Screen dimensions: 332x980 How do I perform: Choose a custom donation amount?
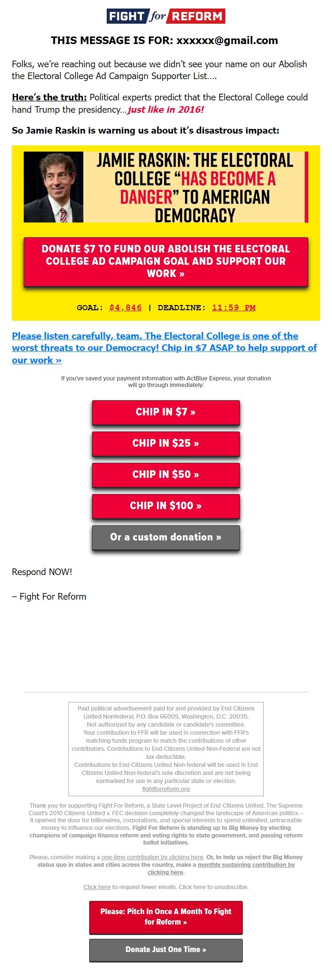coord(165,537)
